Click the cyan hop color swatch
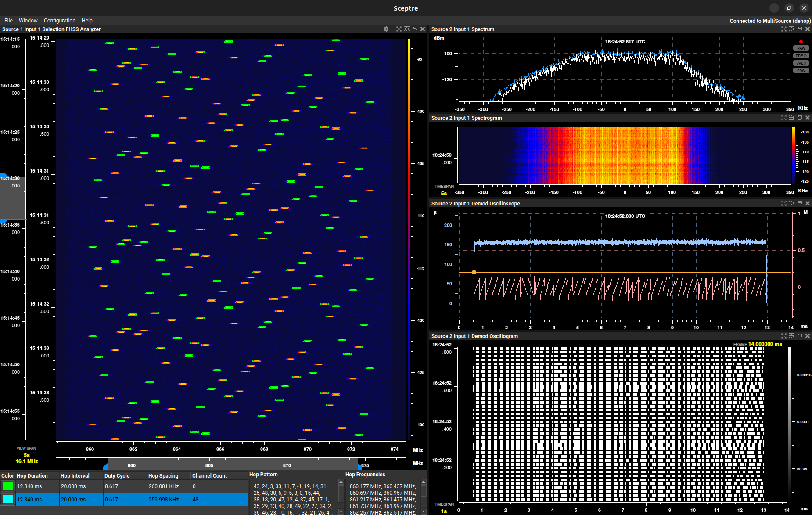This screenshot has width=812, height=515. click(x=8, y=499)
